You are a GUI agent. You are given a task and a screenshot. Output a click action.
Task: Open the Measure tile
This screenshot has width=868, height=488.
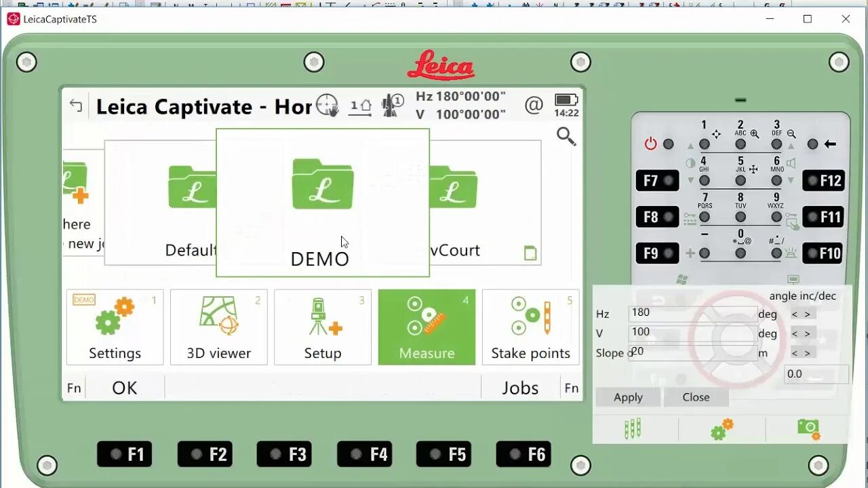[x=427, y=327]
